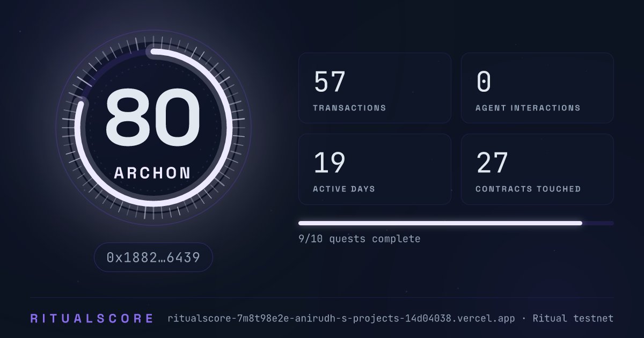
Task: Open the Contracts Touched stat card
Action: pos(537,169)
